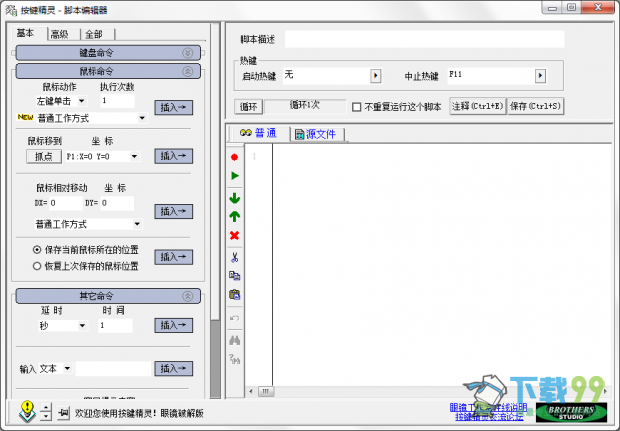Viewport: 620px width, 431px height.
Task: Open the 启动热键 selection arrow
Action: coord(376,76)
